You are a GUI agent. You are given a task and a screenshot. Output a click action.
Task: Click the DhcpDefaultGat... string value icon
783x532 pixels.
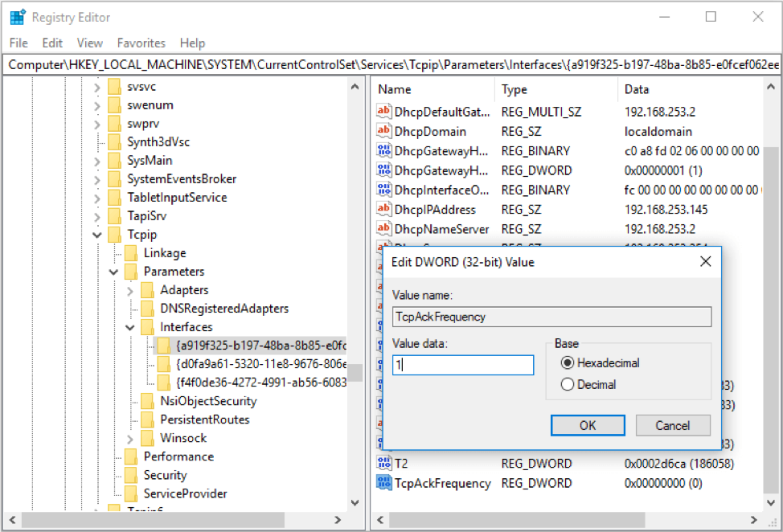(x=383, y=111)
